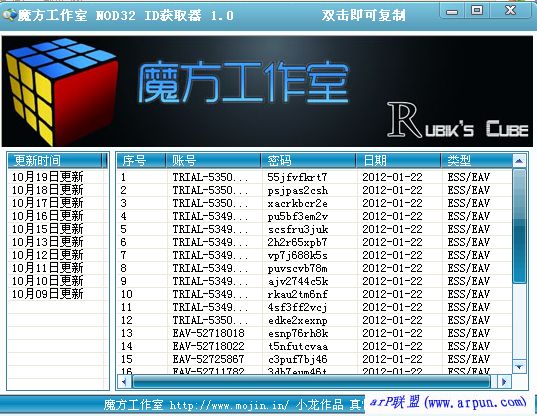Click TRIAL-5350 account in row 12
The width and height of the screenshot is (537, 416).
[x=210, y=320]
